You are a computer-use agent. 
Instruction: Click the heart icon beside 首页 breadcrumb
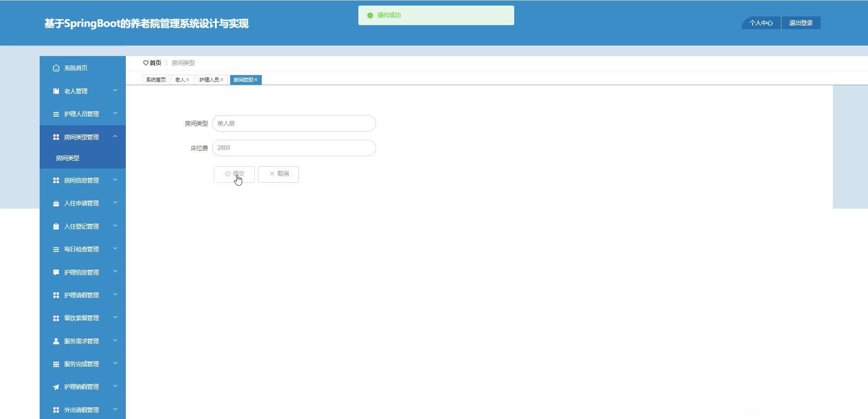point(146,63)
